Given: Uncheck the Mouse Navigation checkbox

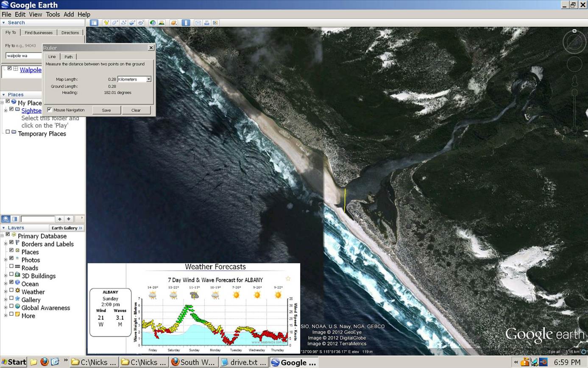Looking at the screenshot, I should 50,110.
